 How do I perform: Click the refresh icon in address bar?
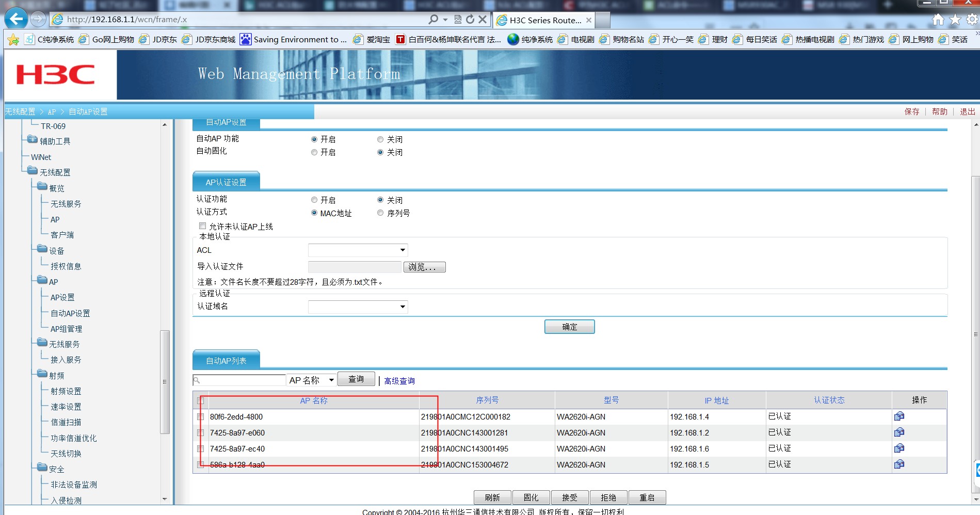[x=470, y=19]
